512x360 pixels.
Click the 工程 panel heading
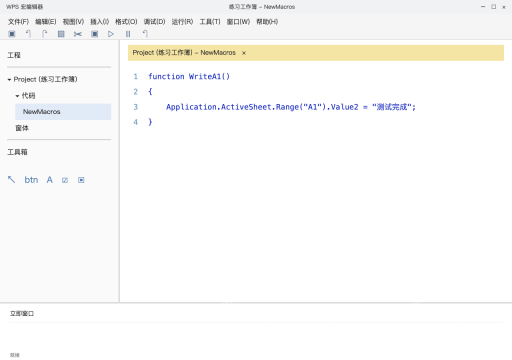[14, 55]
